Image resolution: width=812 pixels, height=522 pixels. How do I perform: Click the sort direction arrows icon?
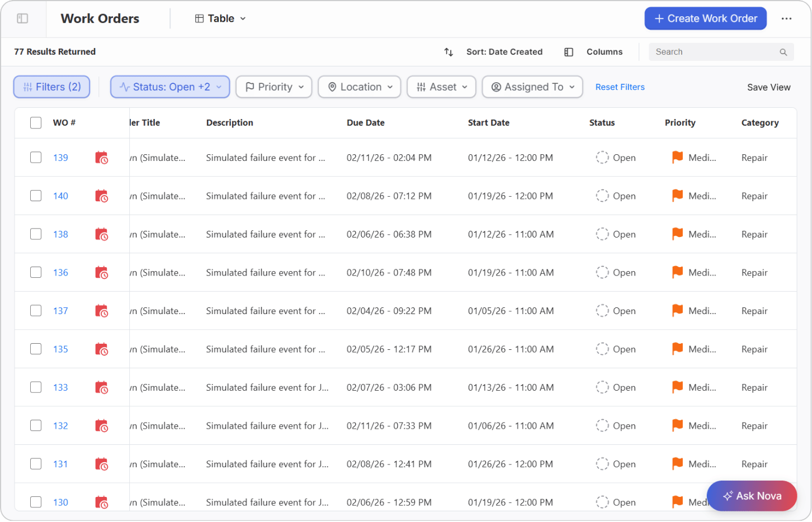point(449,52)
